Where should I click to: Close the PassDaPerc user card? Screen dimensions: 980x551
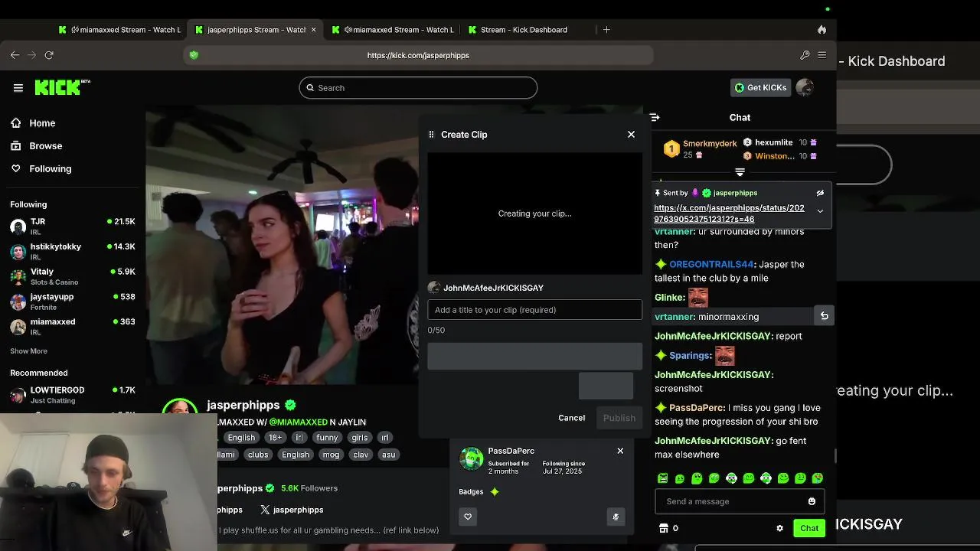point(620,451)
